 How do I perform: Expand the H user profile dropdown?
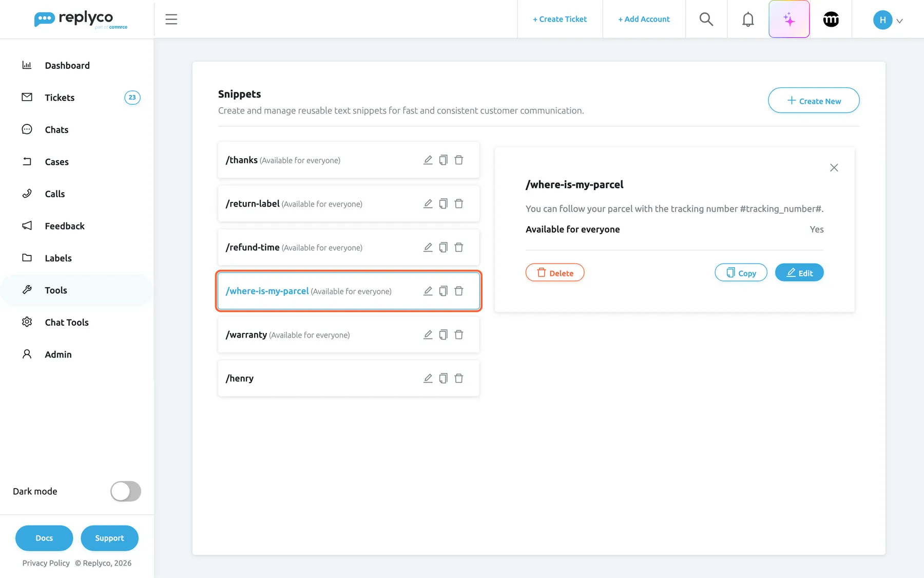point(888,20)
